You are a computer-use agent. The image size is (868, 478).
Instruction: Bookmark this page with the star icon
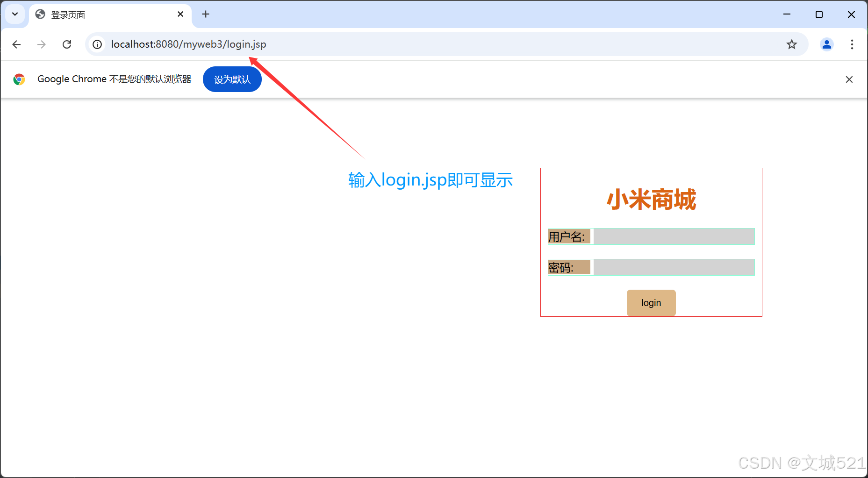coord(791,44)
